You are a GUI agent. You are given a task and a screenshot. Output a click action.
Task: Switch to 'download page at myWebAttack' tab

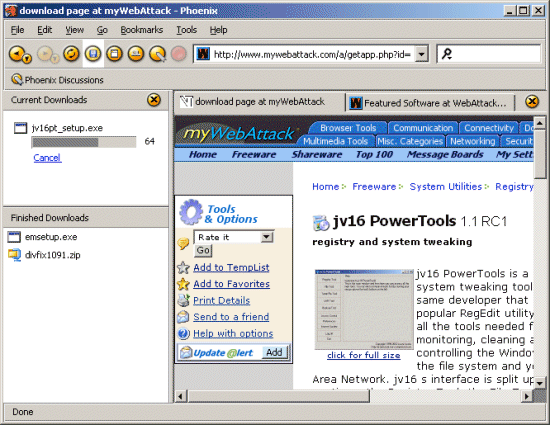point(260,102)
